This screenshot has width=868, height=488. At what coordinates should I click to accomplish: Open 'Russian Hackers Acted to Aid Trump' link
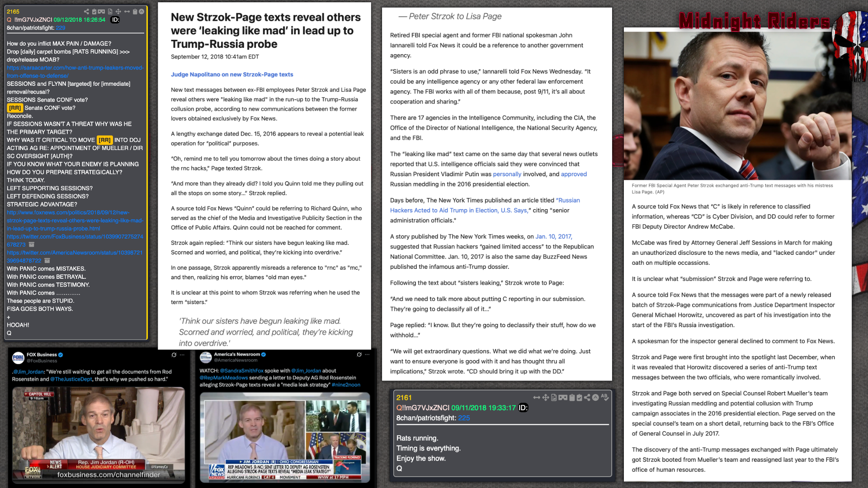click(485, 205)
